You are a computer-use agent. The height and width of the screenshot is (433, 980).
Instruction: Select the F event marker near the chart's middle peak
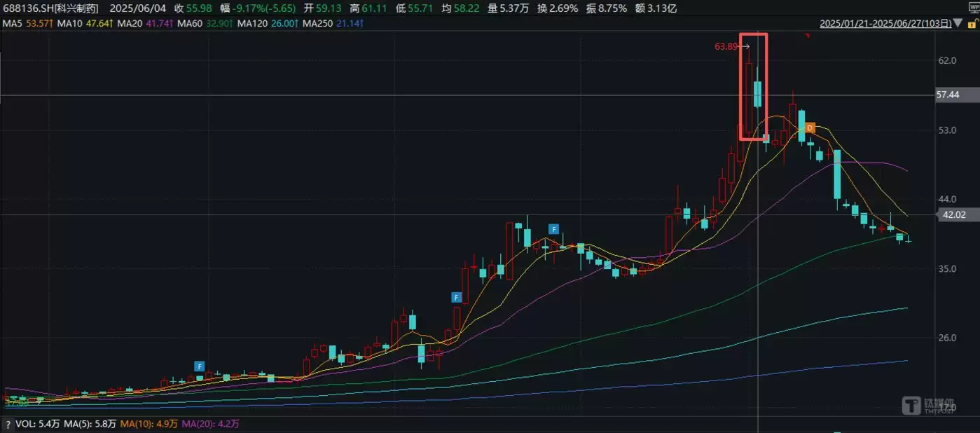pyautogui.click(x=553, y=228)
